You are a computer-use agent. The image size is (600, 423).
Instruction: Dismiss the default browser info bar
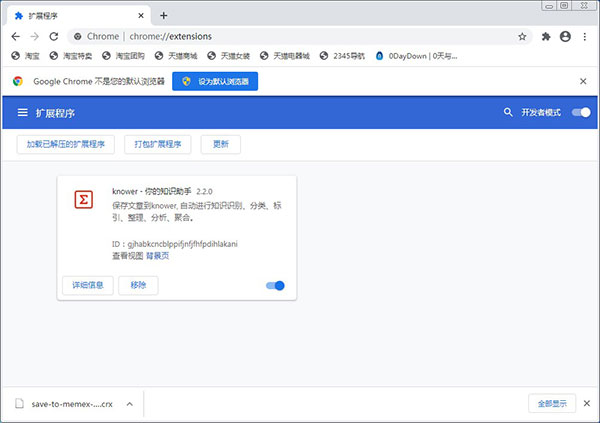click(583, 81)
